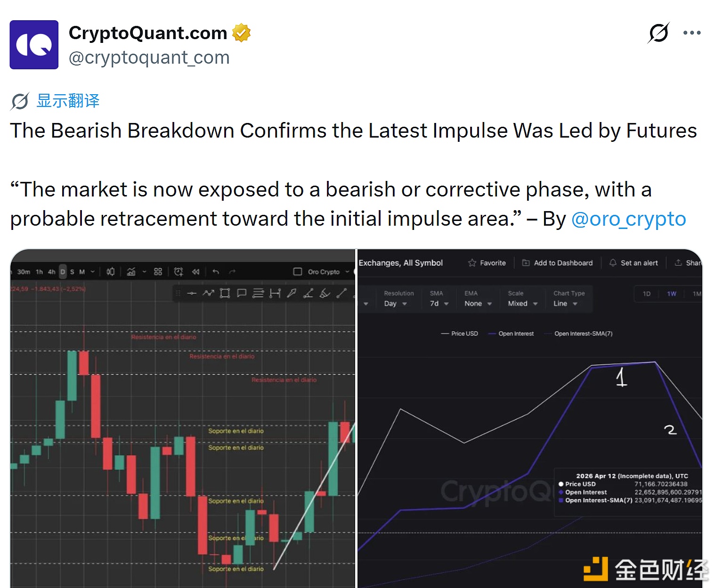Toggle the Open Interest legend series
Screen dimensions: 715x588
tap(511, 334)
